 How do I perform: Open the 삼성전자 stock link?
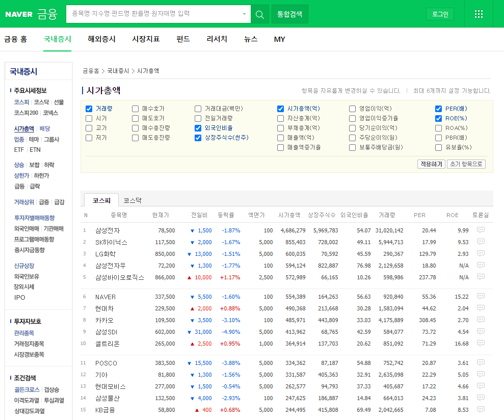coord(108,230)
